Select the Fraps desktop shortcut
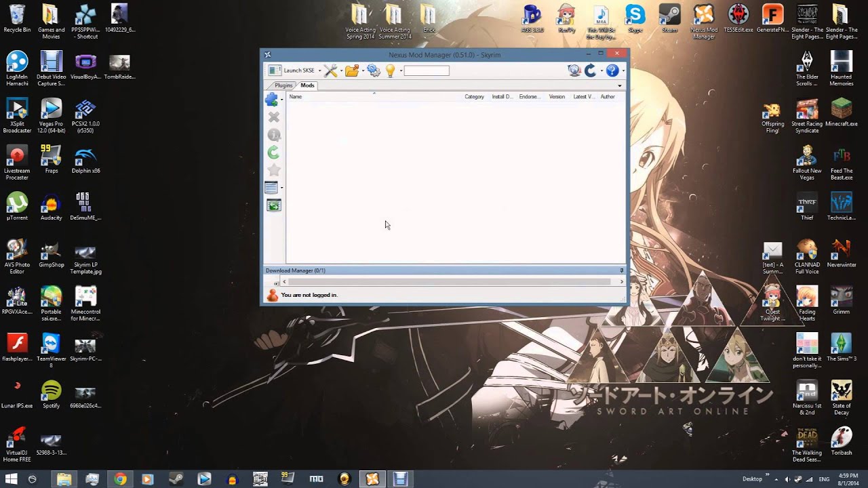The width and height of the screenshot is (868, 488). click(51, 159)
